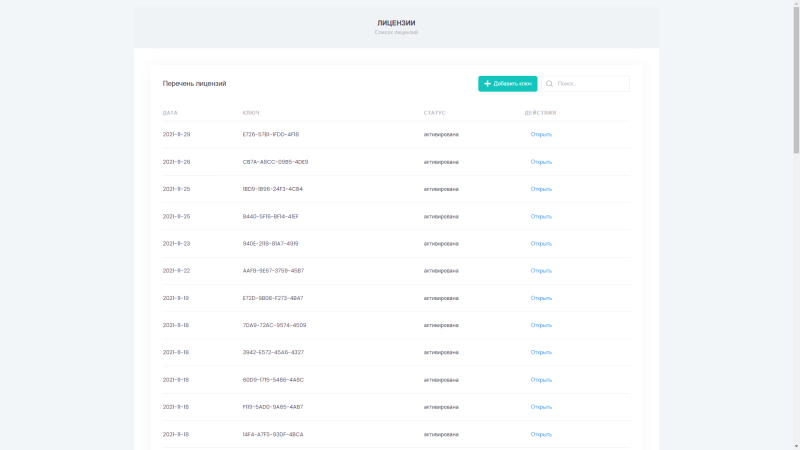Screen dimensions: 800x450
Task: Click the 'Список лицензий' subtitle text
Action: [x=396, y=32]
